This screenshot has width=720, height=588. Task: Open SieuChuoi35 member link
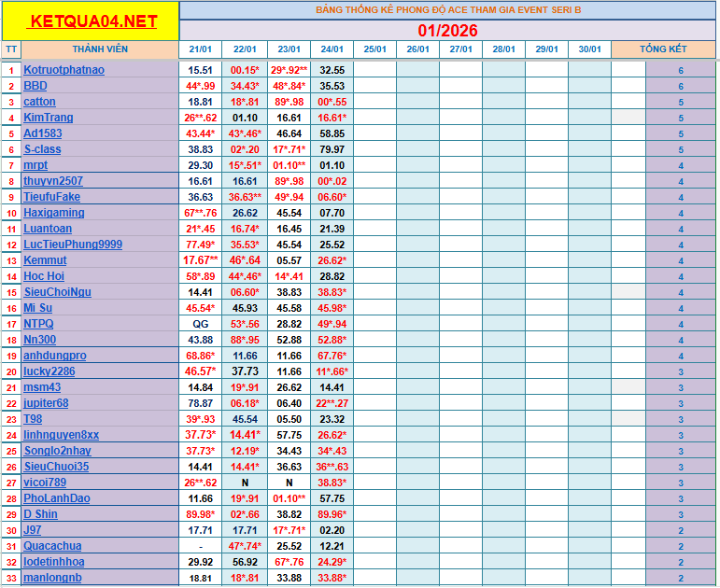pos(56,467)
